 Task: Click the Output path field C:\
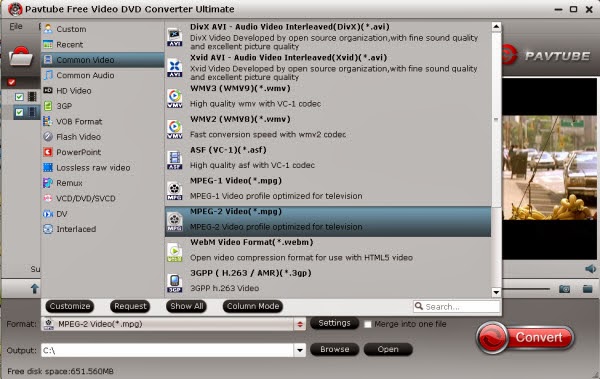pos(168,350)
